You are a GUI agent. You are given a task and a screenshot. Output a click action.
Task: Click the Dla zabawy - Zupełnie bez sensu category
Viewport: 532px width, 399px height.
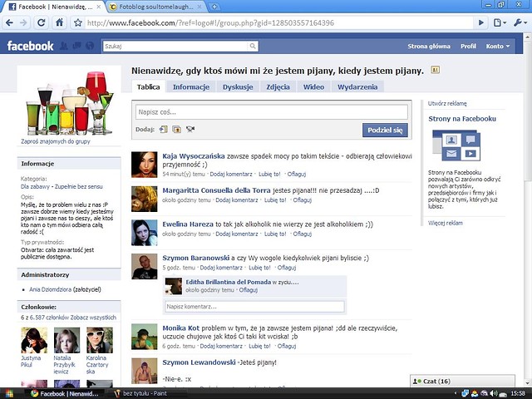[x=62, y=186]
